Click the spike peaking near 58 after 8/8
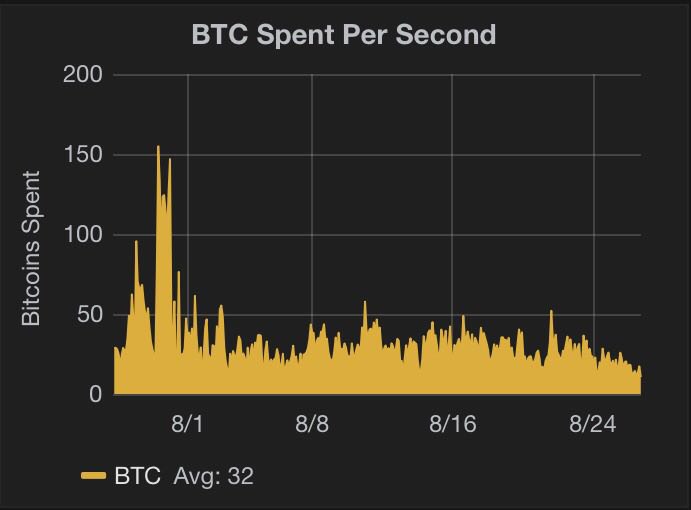 365,304
